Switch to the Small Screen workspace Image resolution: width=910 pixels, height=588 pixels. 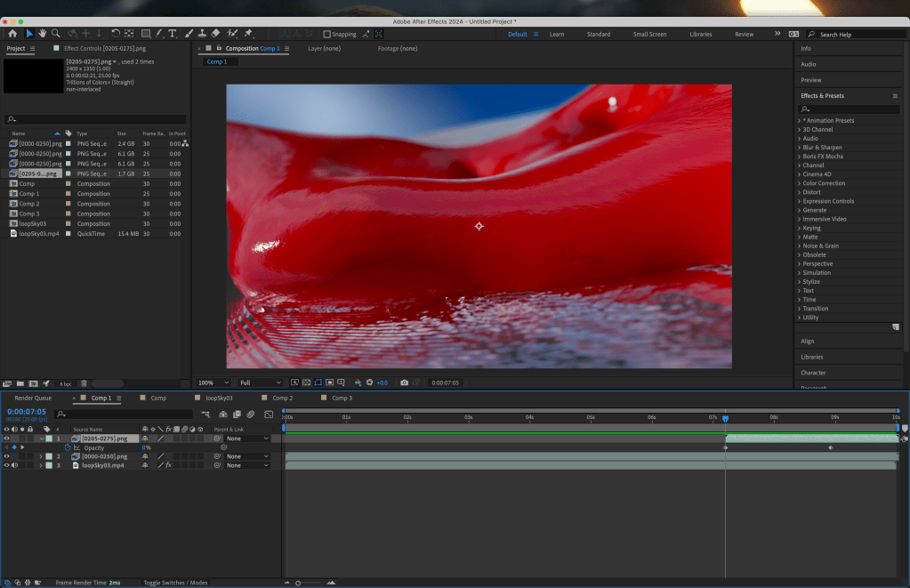click(x=649, y=35)
